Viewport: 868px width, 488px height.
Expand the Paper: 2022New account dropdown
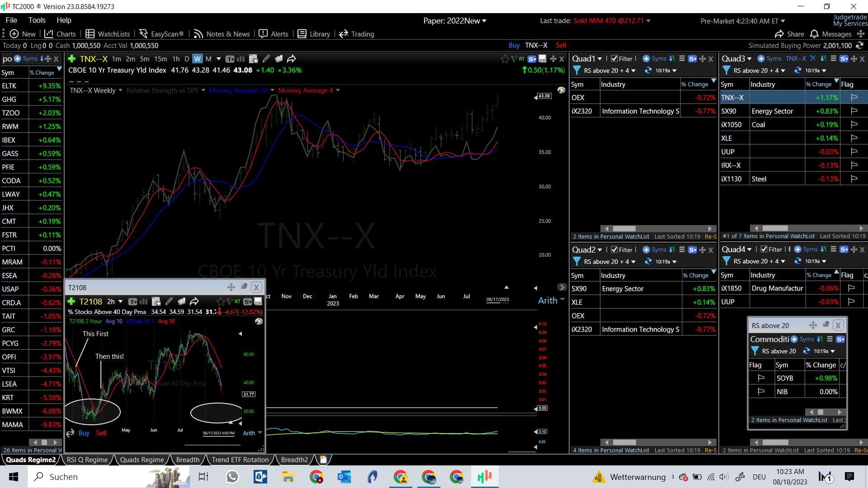click(x=484, y=21)
